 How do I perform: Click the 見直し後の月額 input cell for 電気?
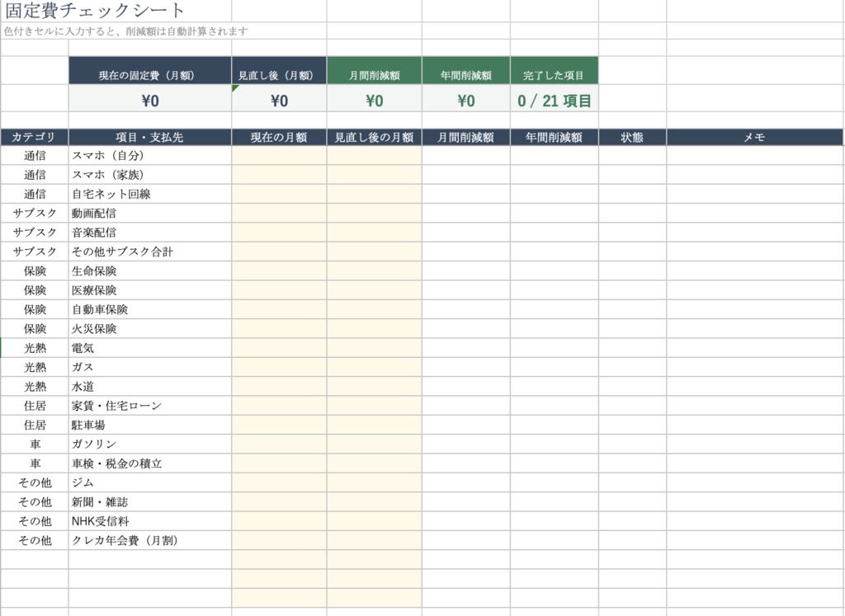(374, 348)
